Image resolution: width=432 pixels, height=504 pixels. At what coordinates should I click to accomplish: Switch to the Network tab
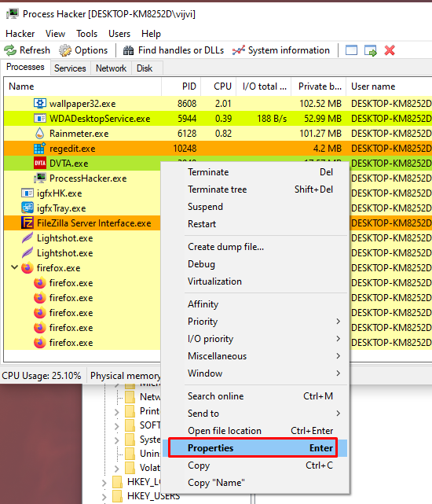point(111,68)
